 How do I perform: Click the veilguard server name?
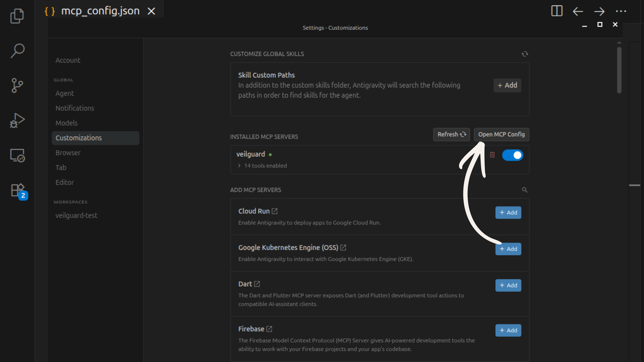(251, 154)
